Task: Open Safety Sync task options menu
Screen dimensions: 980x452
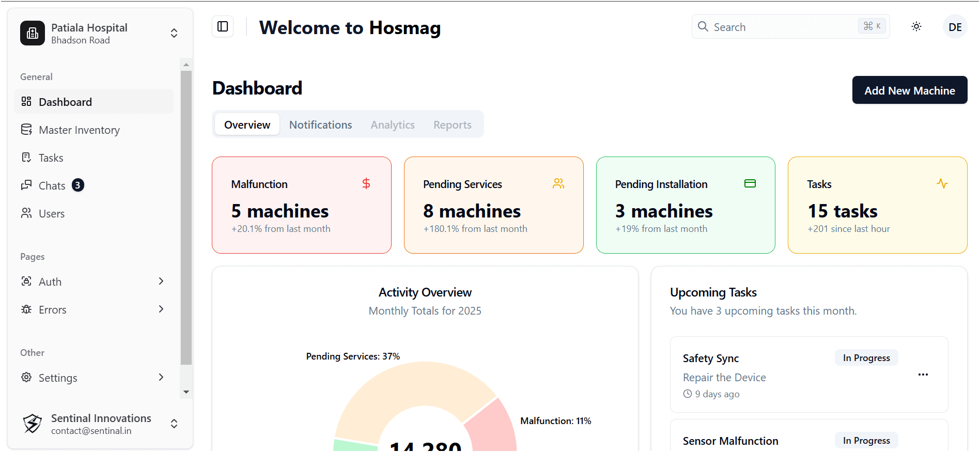Action: [x=923, y=375]
